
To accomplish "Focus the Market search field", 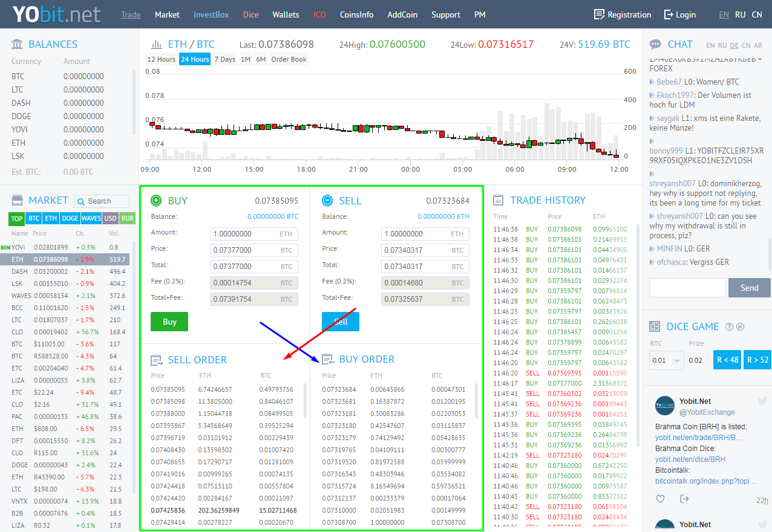I will 102,201.
